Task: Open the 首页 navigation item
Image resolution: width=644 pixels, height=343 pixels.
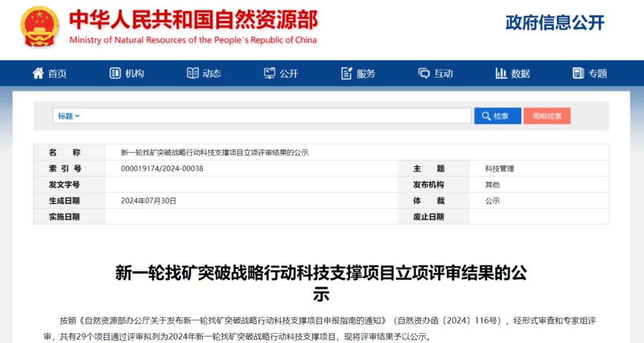Action: pos(49,73)
